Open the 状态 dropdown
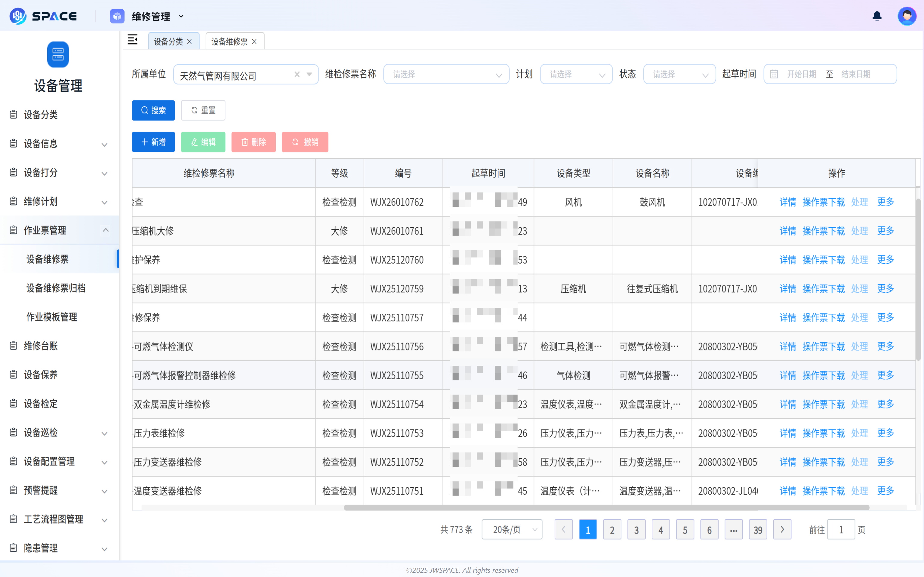This screenshot has height=577, width=924. [679, 74]
